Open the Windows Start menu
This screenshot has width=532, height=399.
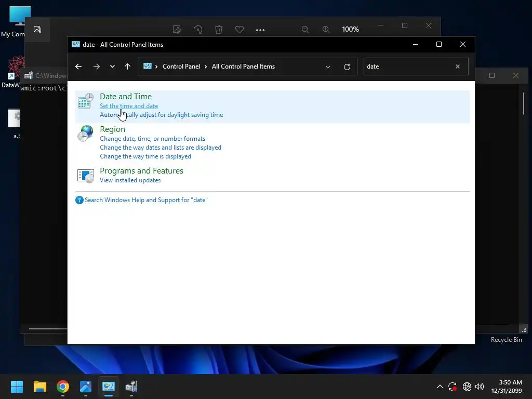pos(17,387)
